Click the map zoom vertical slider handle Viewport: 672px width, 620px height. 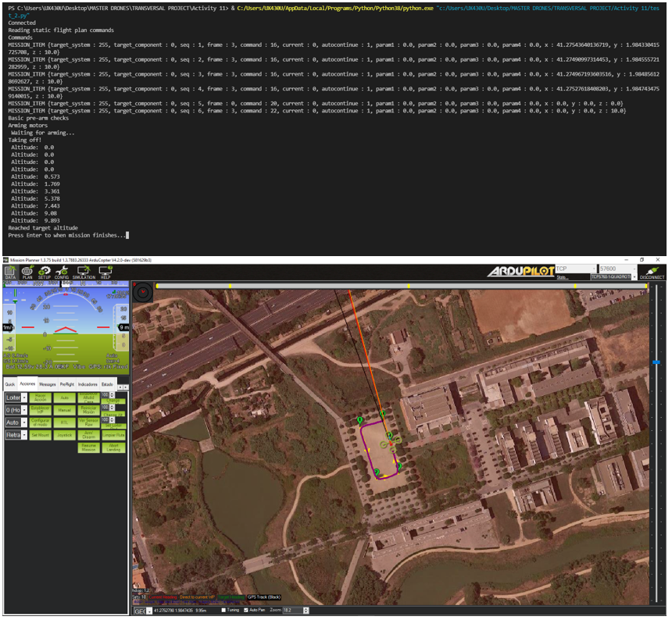[656, 362]
